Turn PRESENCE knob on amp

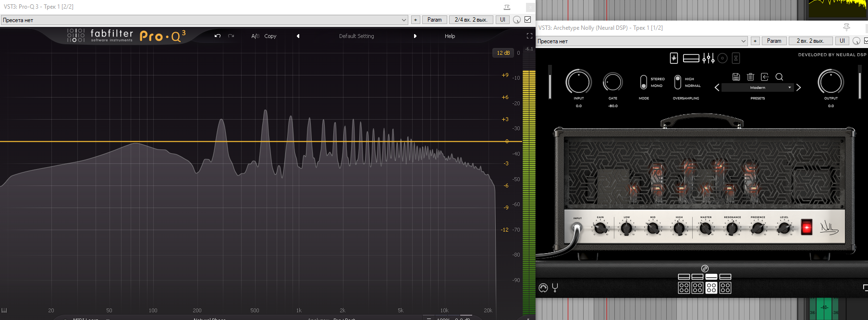pos(758,228)
